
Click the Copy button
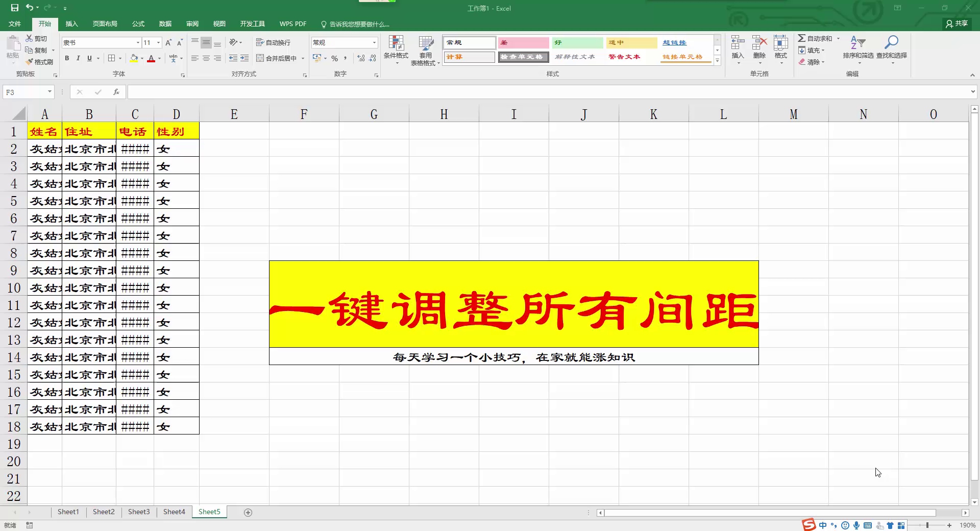point(36,50)
